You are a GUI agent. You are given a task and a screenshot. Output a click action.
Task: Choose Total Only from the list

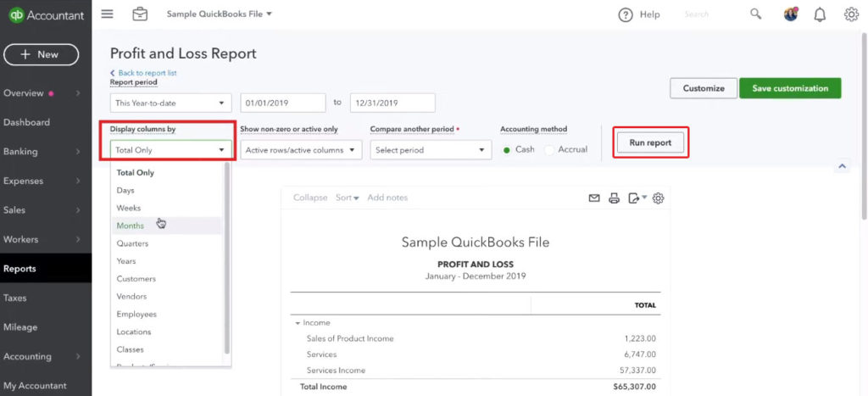click(x=166, y=173)
